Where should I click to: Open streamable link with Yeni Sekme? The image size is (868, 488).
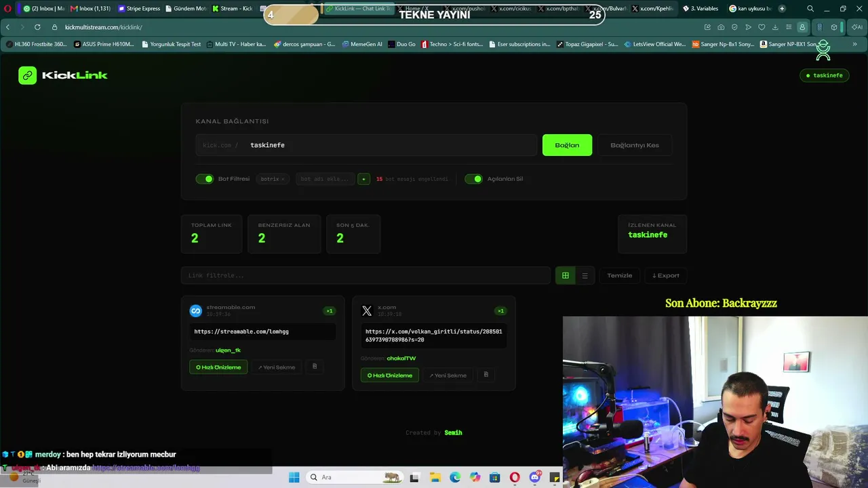point(277,367)
